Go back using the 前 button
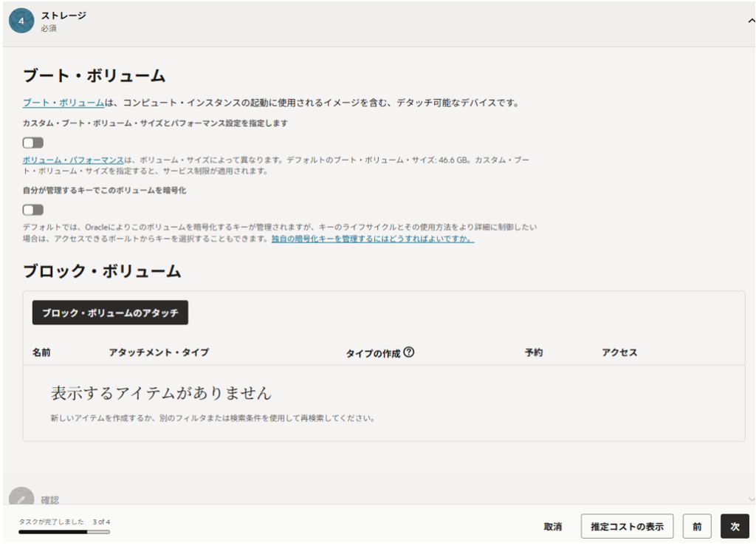The width and height of the screenshot is (756, 546). (x=697, y=527)
